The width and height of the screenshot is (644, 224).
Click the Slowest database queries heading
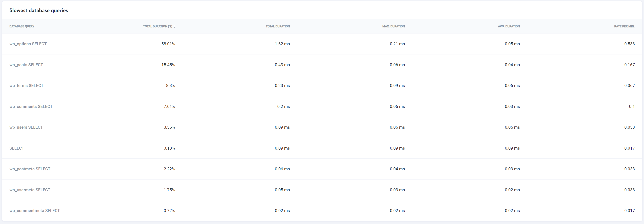click(39, 11)
